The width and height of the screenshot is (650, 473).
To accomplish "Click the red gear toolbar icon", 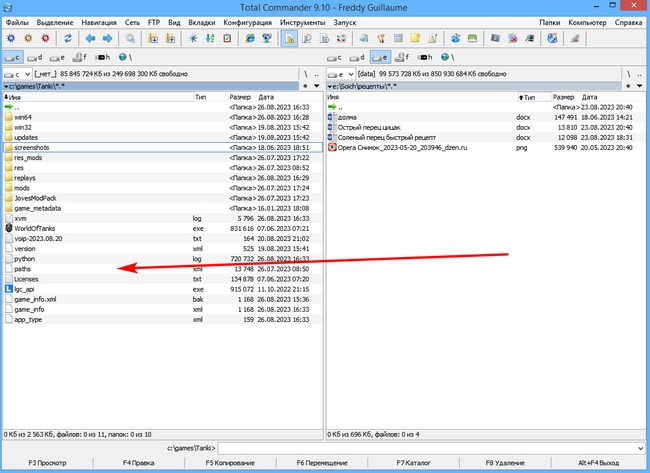I will (45, 39).
